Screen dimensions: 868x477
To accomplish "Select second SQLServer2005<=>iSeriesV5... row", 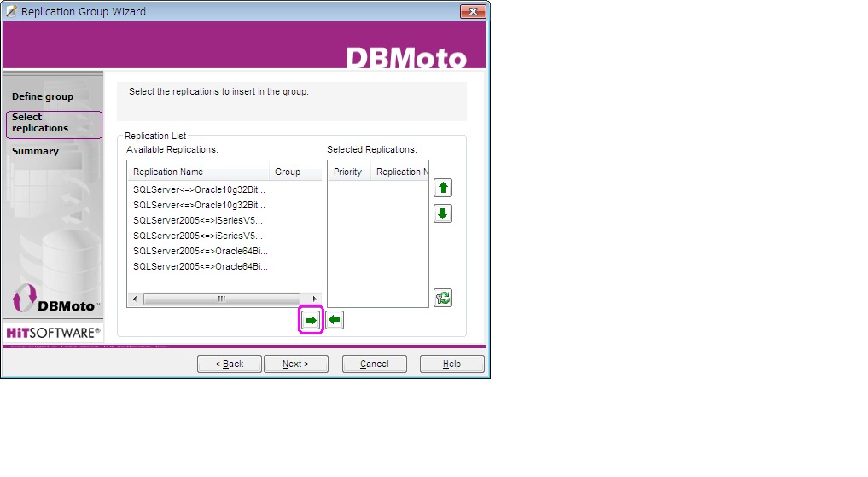I will 198,236.
